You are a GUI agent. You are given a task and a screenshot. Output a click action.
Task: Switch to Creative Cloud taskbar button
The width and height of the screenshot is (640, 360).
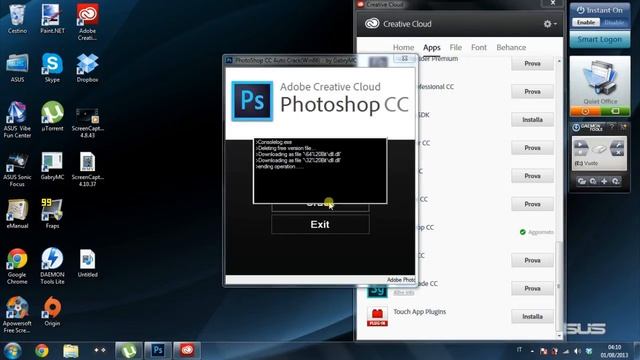coord(187,351)
